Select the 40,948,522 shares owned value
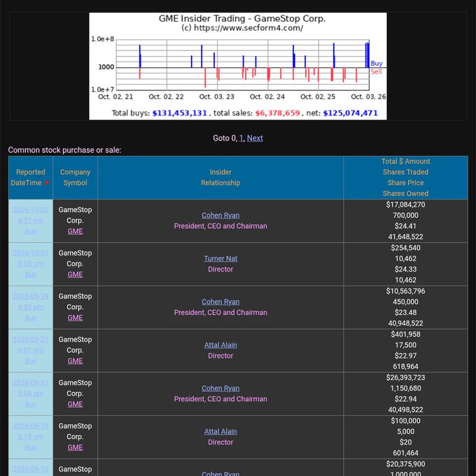Image resolution: width=476 pixels, height=476 pixels. tap(405, 323)
